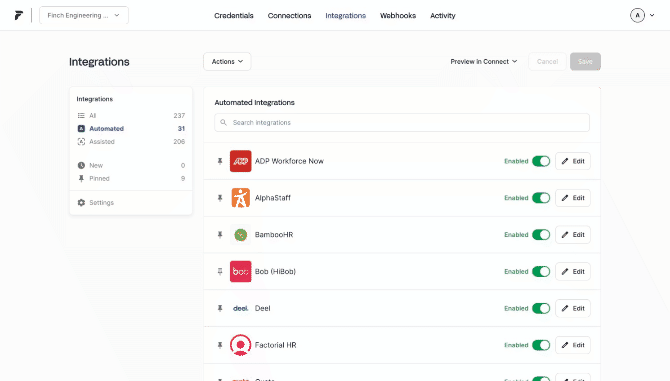Screen dimensions: 670x381
Task: Open Settings via the gear icon
Action: point(81,202)
